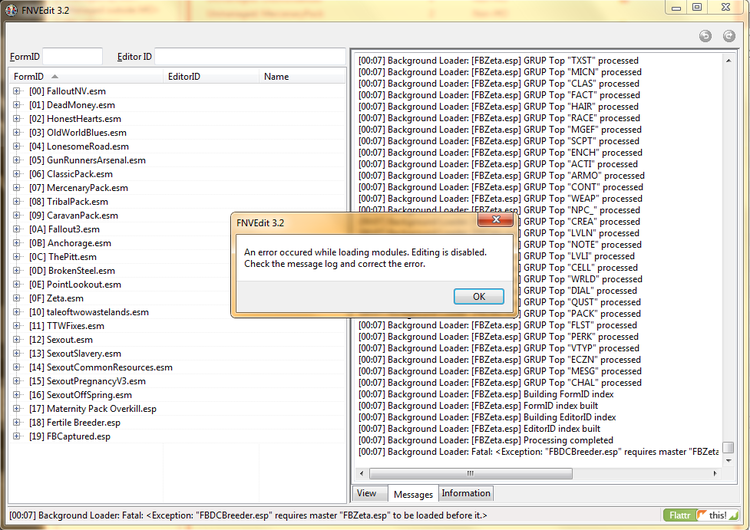This screenshot has height=530, width=750.
Task: Select the [18] Fertile Breeder.esp entry
Action: (x=74, y=423)
